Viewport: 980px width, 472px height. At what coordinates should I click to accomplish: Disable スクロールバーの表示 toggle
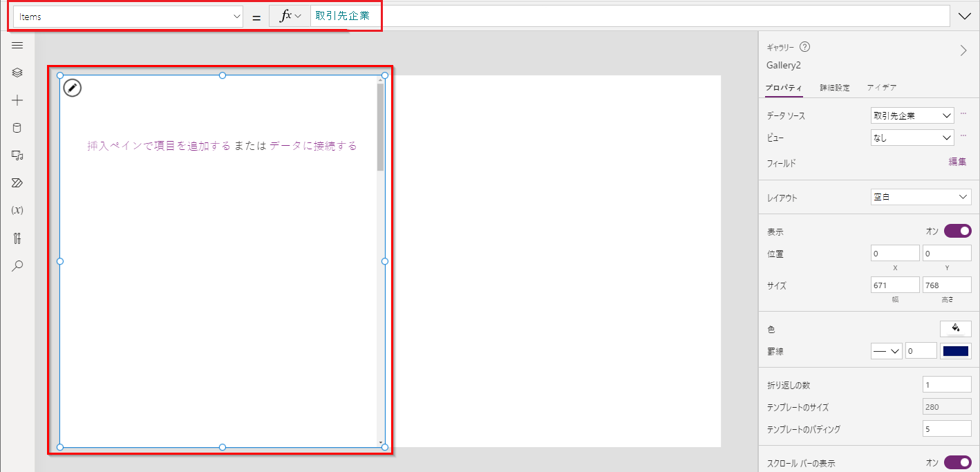958,462
